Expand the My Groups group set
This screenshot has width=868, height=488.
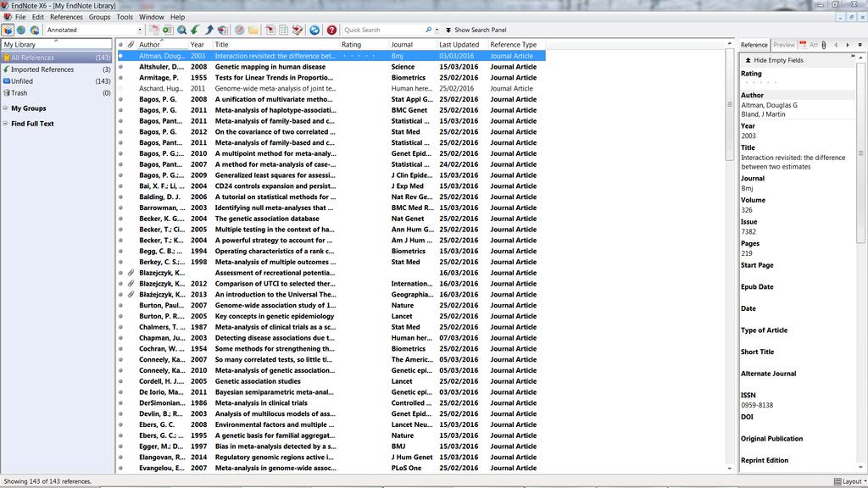6,108
